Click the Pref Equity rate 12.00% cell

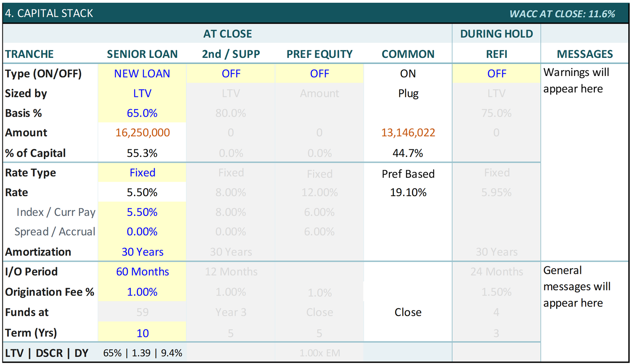pyautogui.click(x=319, y=192)
